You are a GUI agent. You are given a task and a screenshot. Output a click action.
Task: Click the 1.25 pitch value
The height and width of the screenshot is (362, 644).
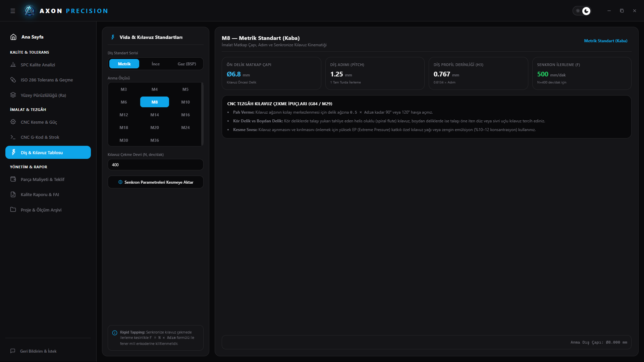tap(336, 74)
